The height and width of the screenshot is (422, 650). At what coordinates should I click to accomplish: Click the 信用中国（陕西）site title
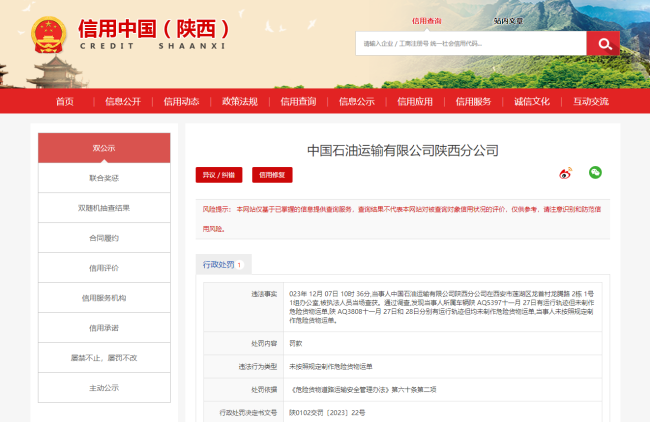tap(154, 29)
